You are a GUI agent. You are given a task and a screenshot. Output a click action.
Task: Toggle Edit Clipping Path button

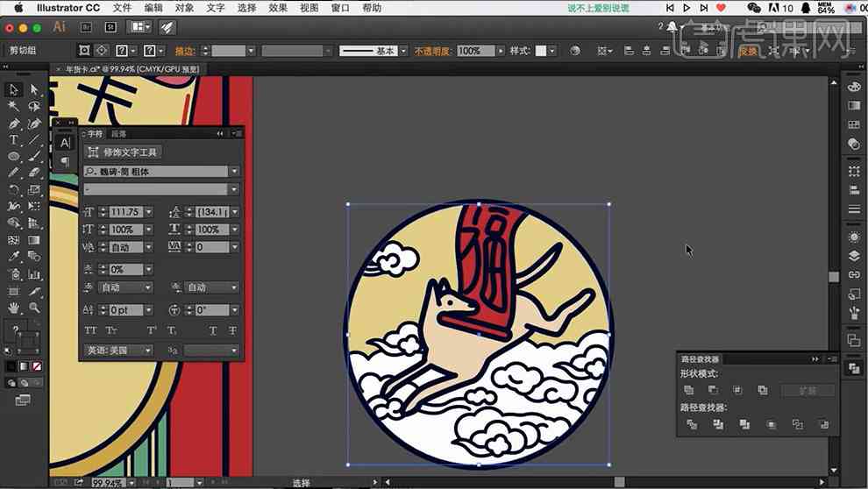point(84,50)
